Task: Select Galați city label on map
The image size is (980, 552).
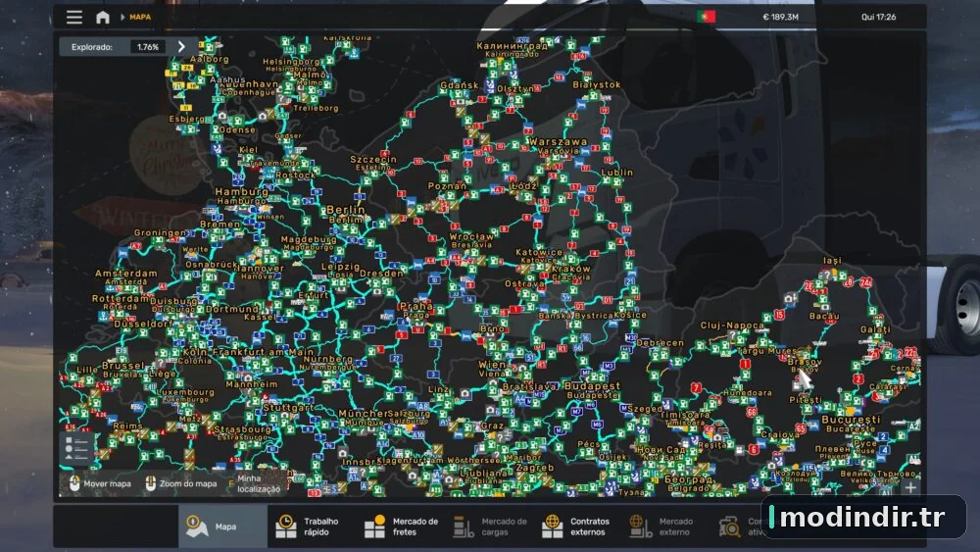Action: point(875,329)
